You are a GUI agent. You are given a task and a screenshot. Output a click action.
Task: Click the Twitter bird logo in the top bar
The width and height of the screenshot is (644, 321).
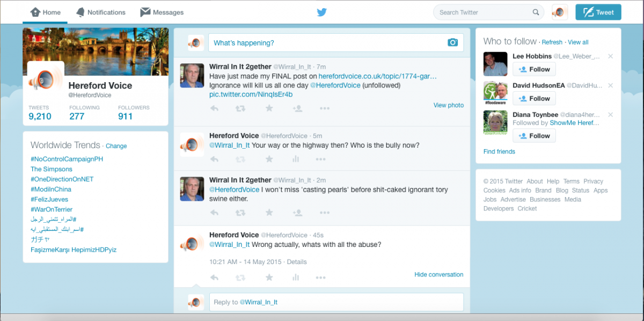321,12
